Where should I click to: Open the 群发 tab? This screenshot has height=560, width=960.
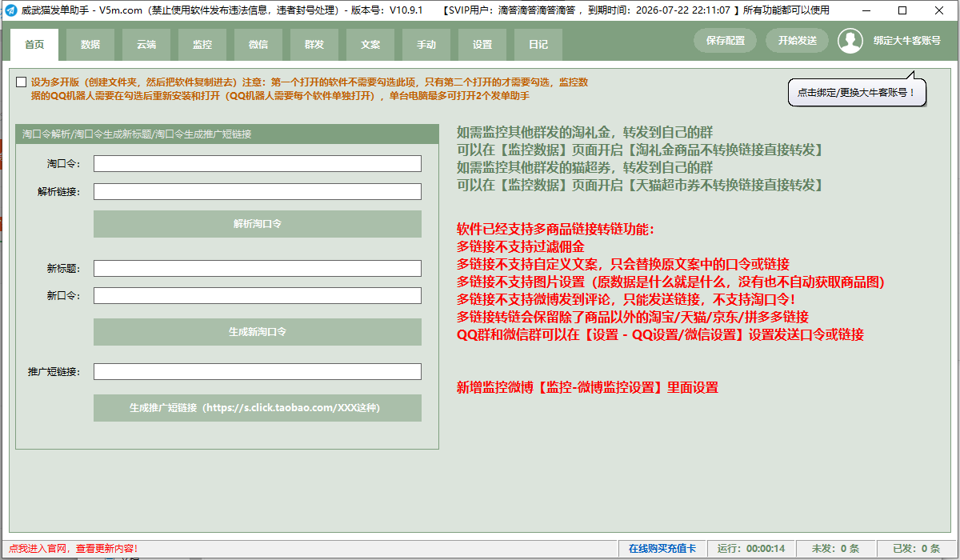click(x=314, y=45)
